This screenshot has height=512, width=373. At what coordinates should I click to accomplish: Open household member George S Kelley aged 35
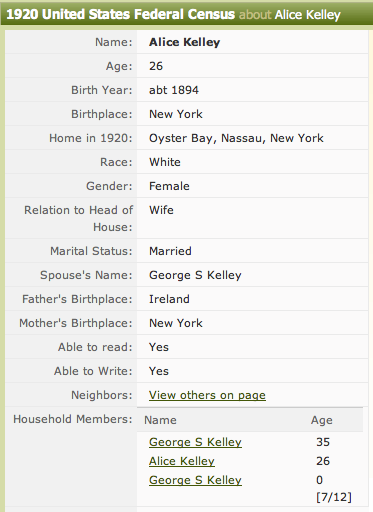[x=195, y=442]
